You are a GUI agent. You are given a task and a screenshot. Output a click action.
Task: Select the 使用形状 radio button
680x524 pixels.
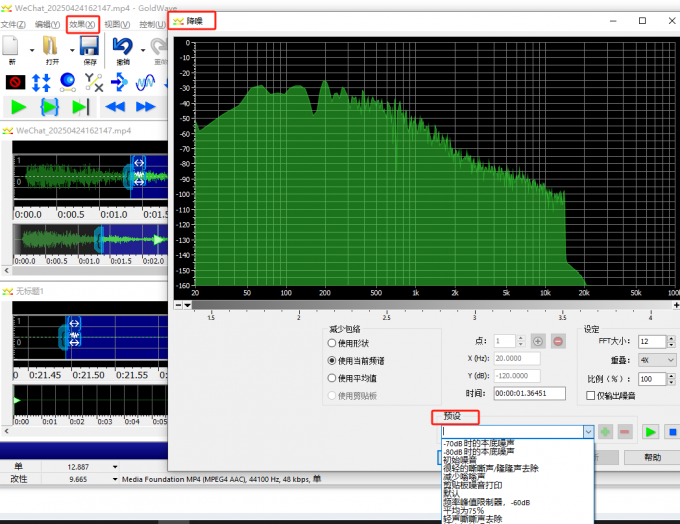332,343
